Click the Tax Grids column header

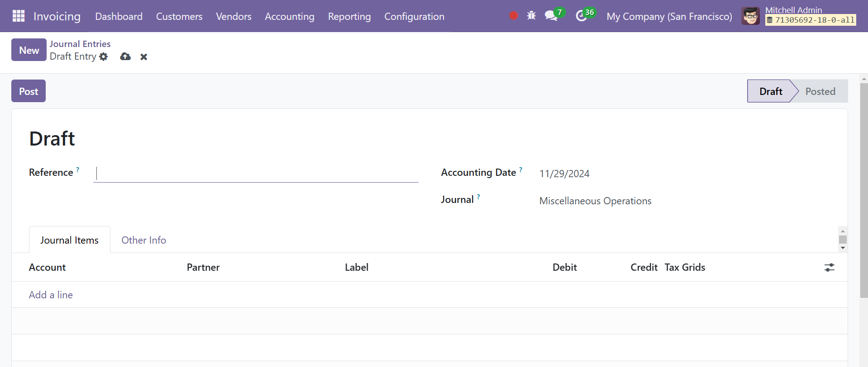pyautogui.click(x=685, y=267)
